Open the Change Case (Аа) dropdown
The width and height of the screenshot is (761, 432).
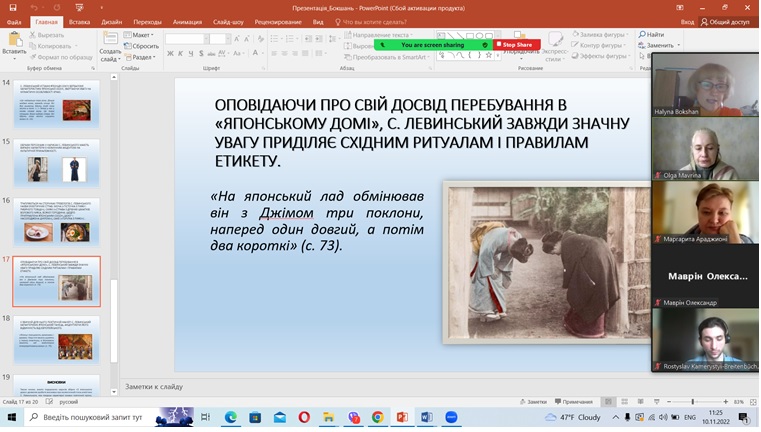tap(238, 53)
